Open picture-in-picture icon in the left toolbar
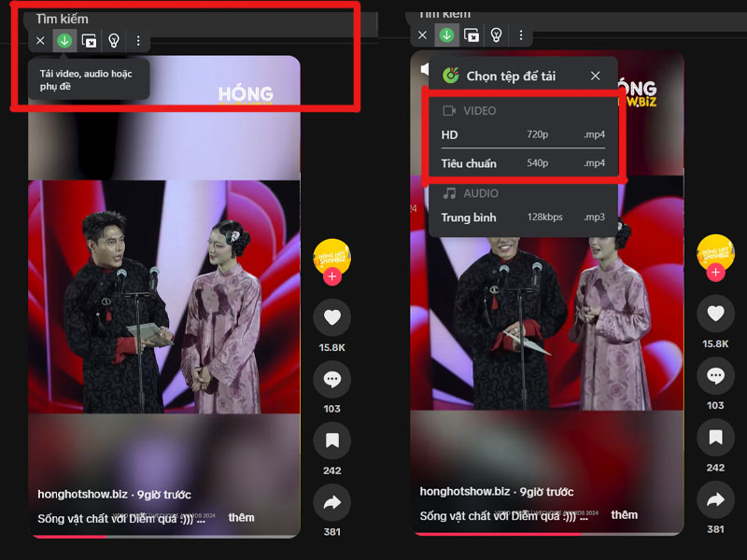 pyautogui.click(x=89, y=41)
